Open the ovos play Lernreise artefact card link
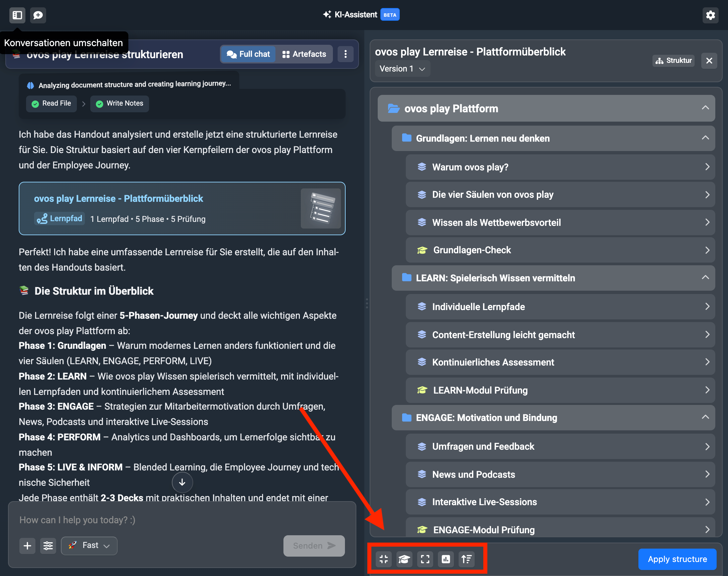 118,199
